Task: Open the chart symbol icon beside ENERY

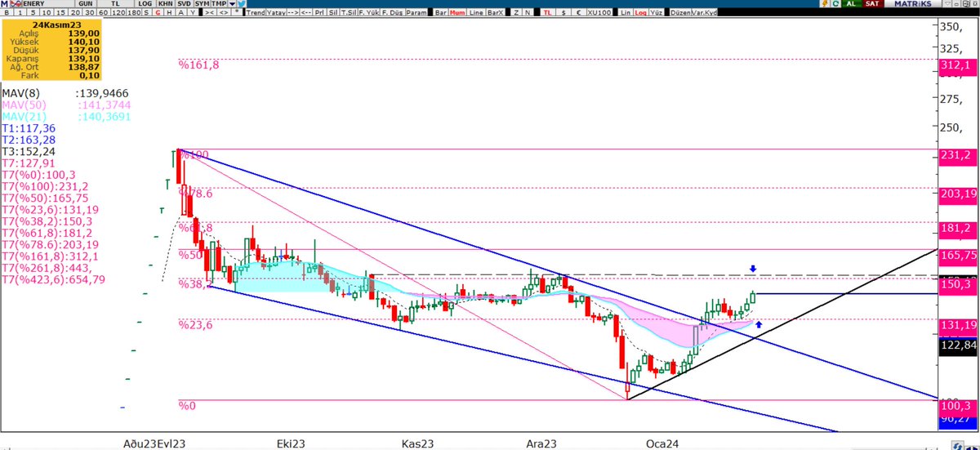Action: click(x=16, y=6)
